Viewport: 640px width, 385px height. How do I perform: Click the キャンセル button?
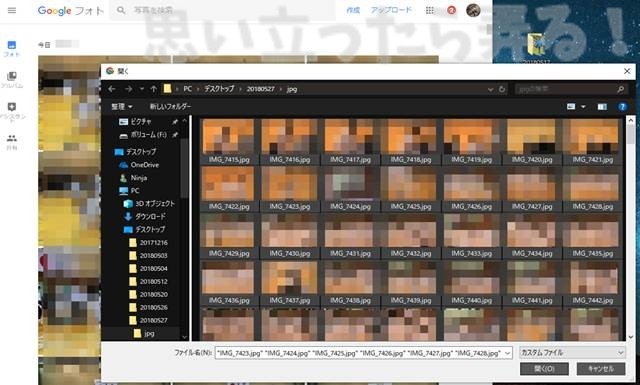point(601,369)
